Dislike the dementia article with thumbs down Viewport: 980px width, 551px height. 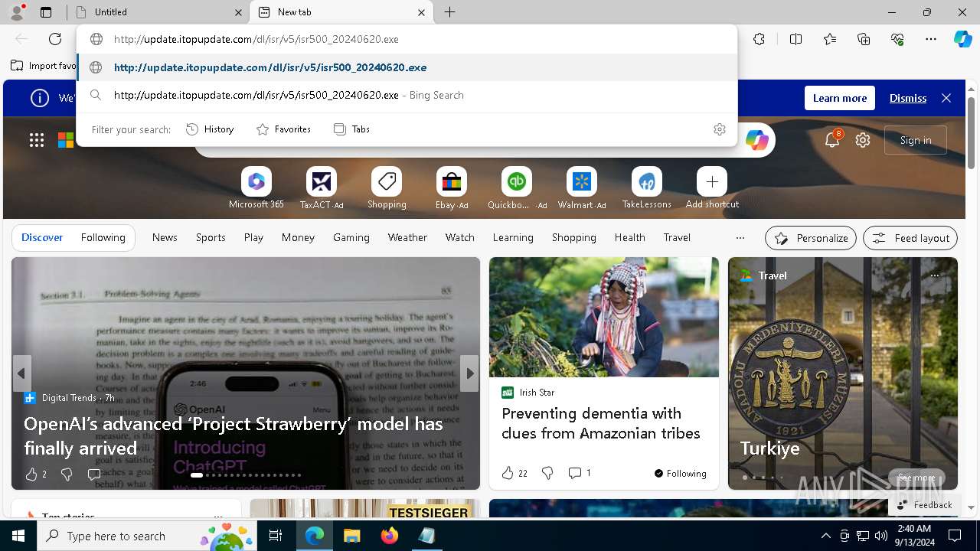547,473
